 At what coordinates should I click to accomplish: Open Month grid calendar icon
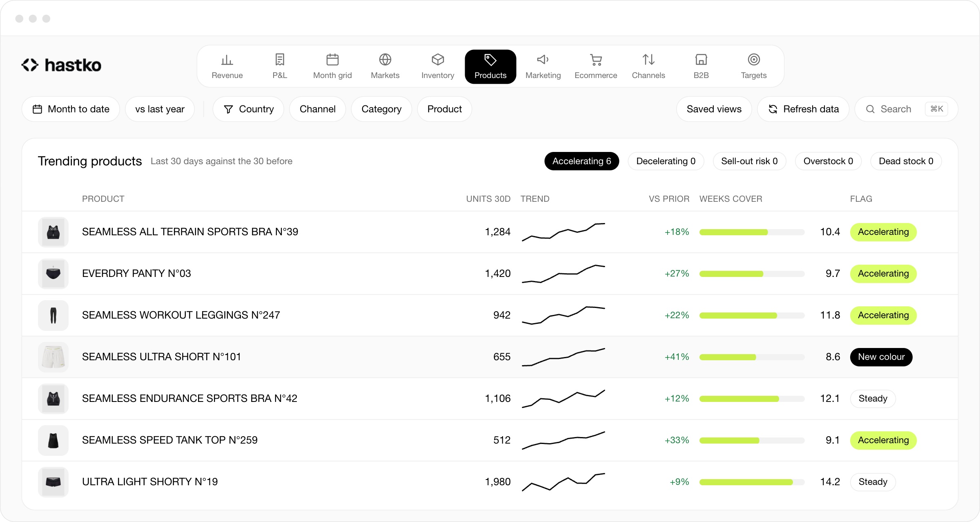click(332, 60)
